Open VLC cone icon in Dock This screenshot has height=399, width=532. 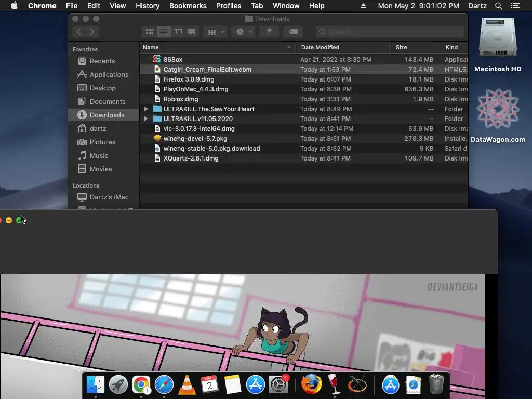coord(187,384)
